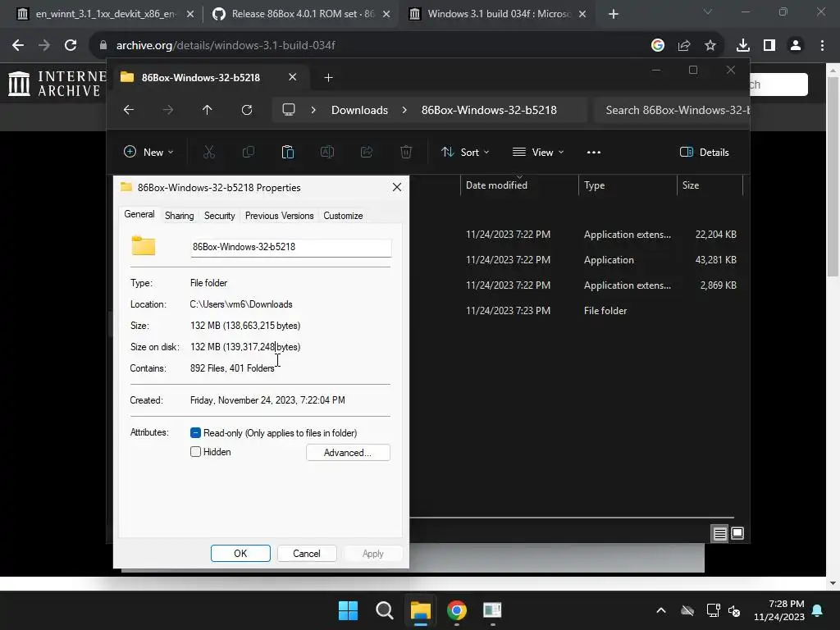
Task: Click folder name field in Properties
Action: [291, 247]
